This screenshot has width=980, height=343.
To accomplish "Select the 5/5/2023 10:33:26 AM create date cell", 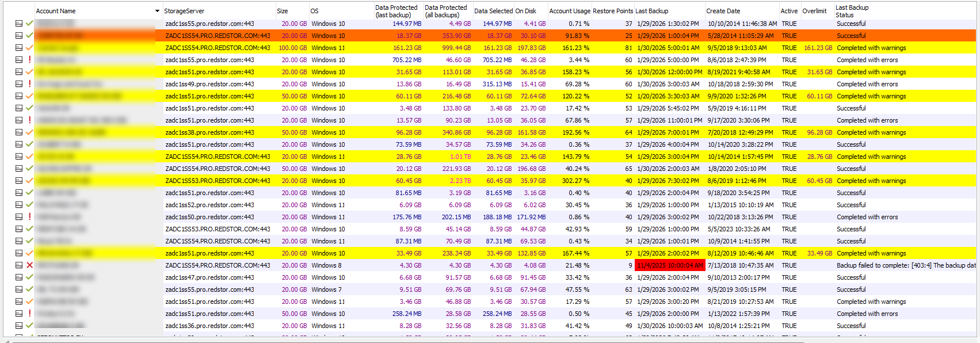I will pos(742,229).
